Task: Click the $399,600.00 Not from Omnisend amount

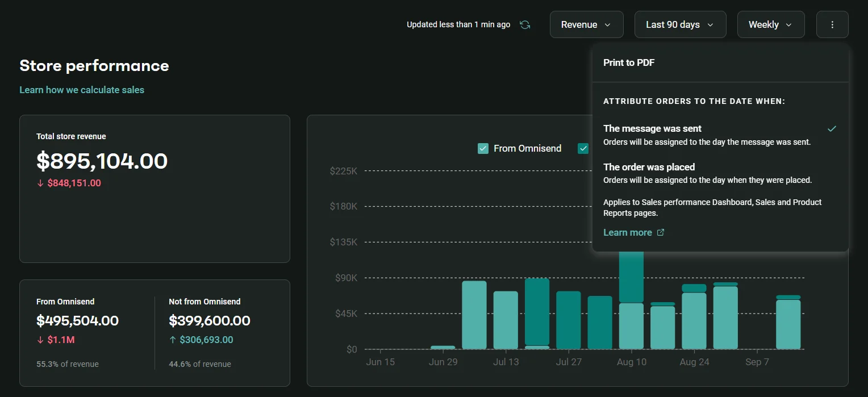Action: tap(210, 321)
